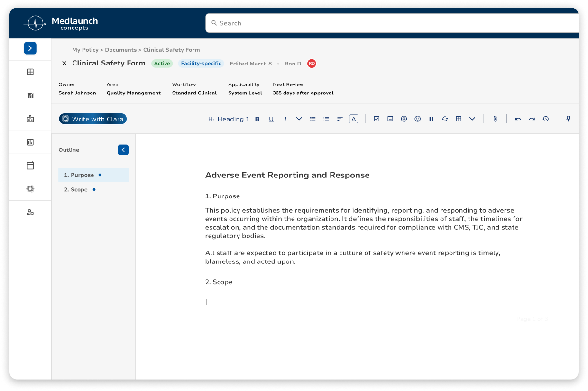Toggle underline formatting
The height and width of the screenshot is (391, 588).
[x=271, y=119]
